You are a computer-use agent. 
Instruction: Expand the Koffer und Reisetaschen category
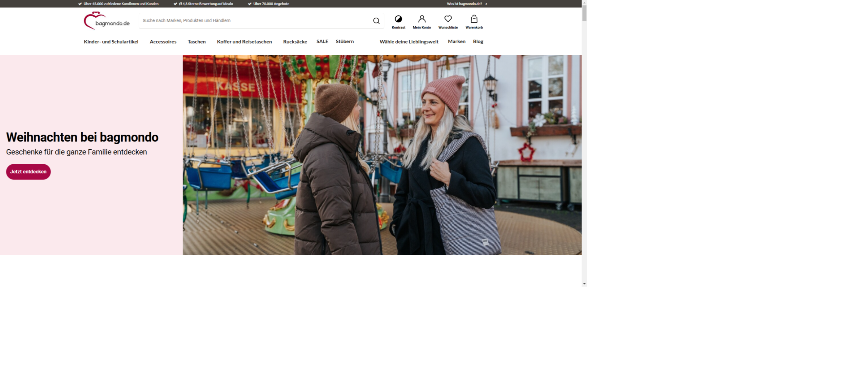point(244,42)
